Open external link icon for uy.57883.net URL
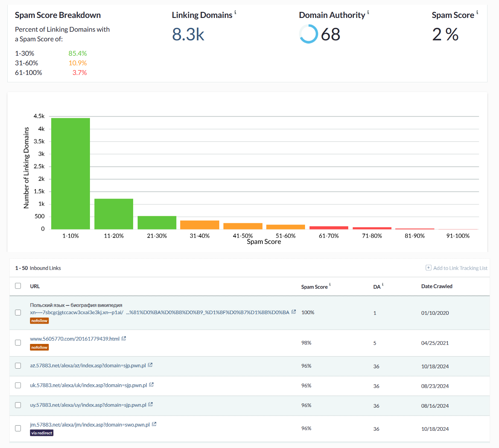Viewport: 499px width, 448px height. click(151, 405)
